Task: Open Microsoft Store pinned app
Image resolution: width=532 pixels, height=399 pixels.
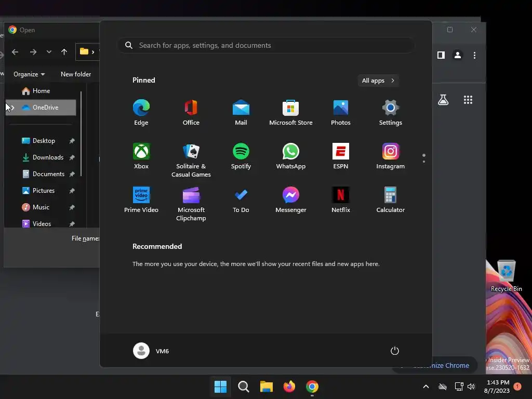Action: click(291, 113)
